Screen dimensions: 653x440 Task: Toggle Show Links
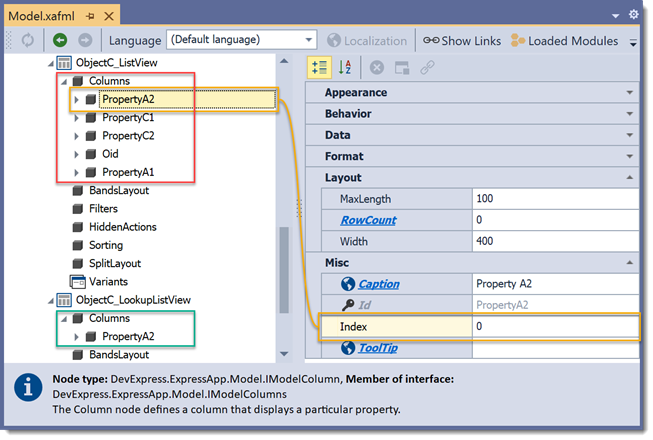[x=462, y=41]
